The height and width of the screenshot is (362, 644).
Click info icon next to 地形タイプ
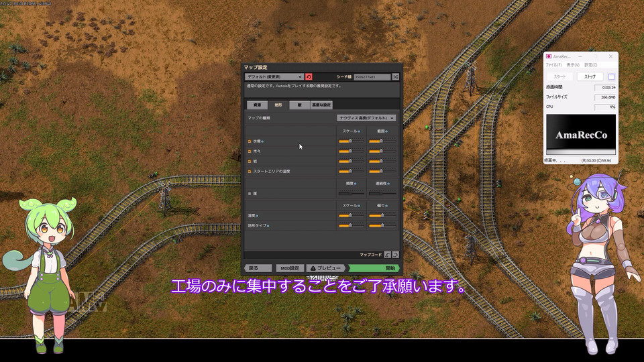pyautogui.click(x=268, y=226)
